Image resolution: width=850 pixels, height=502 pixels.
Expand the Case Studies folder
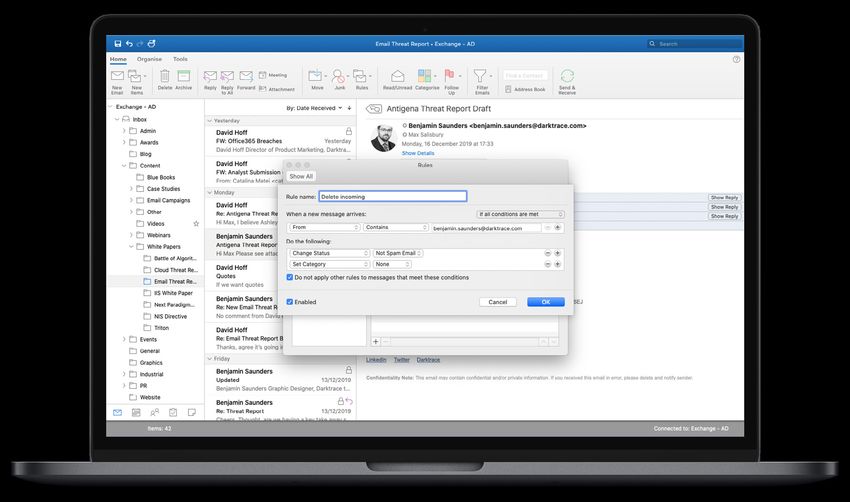tap(131, 189)
